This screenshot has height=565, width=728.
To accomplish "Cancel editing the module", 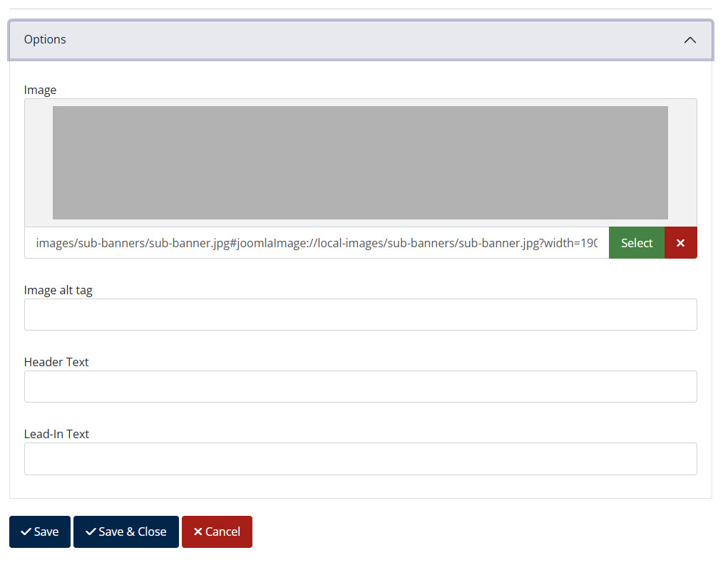I will (x=217, y=531).
